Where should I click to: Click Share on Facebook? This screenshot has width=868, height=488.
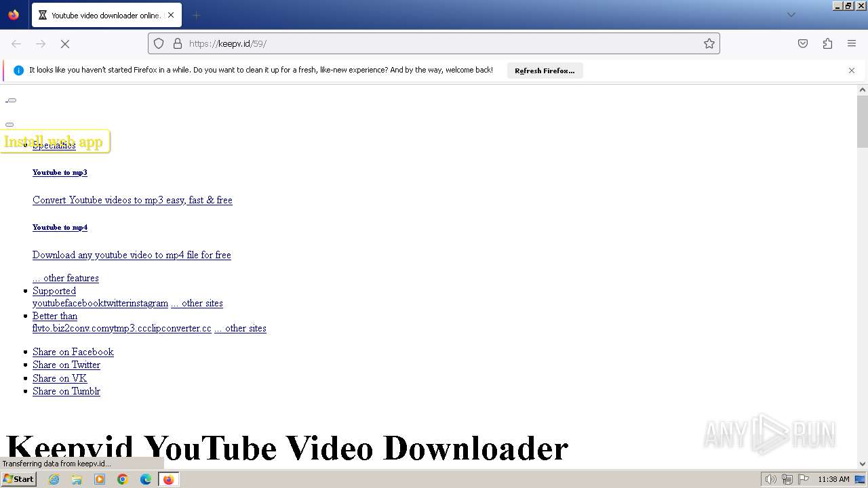73,352
